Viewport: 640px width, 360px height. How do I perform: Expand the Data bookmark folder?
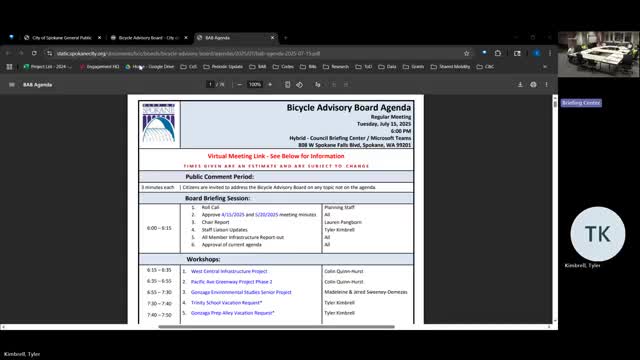click(x=387, y=67)
